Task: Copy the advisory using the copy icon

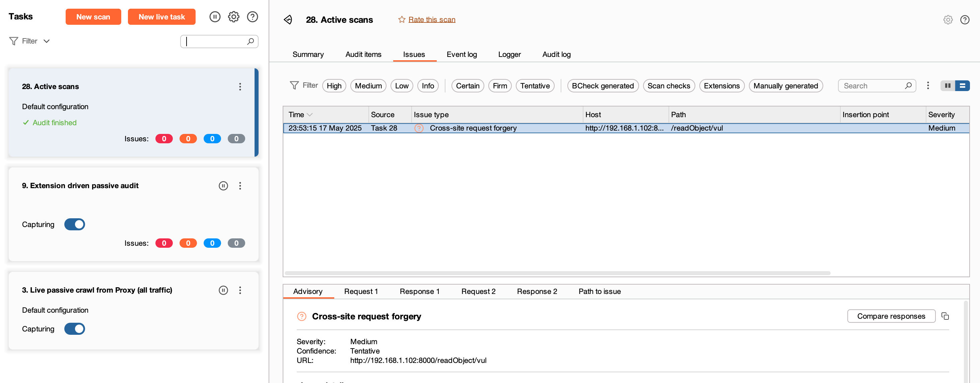Action: pyautogui.click(x=945, y=316)
